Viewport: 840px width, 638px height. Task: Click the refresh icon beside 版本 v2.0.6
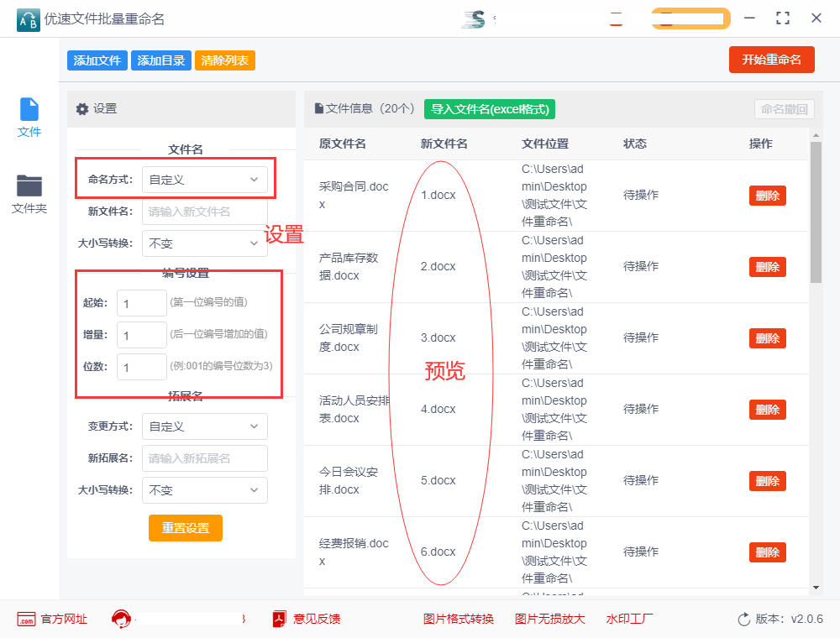click(x=743, y=619)
